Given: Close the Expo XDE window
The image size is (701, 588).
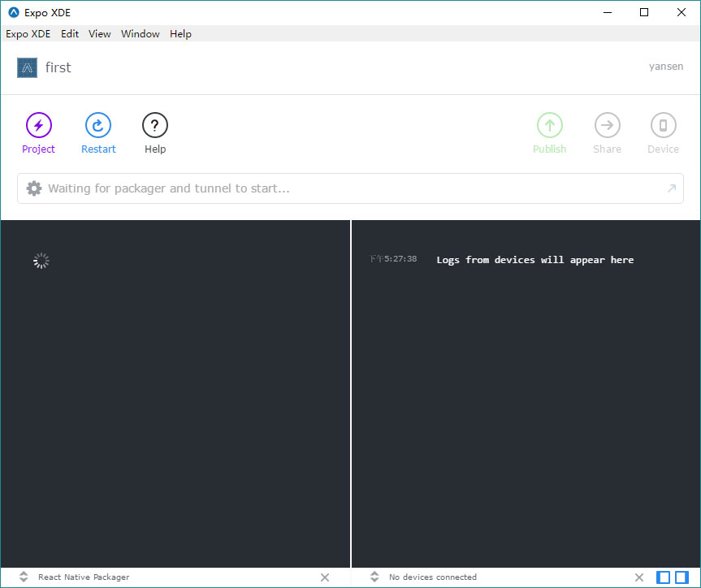Looking at the screenshot, I should (x=682, y=12).
